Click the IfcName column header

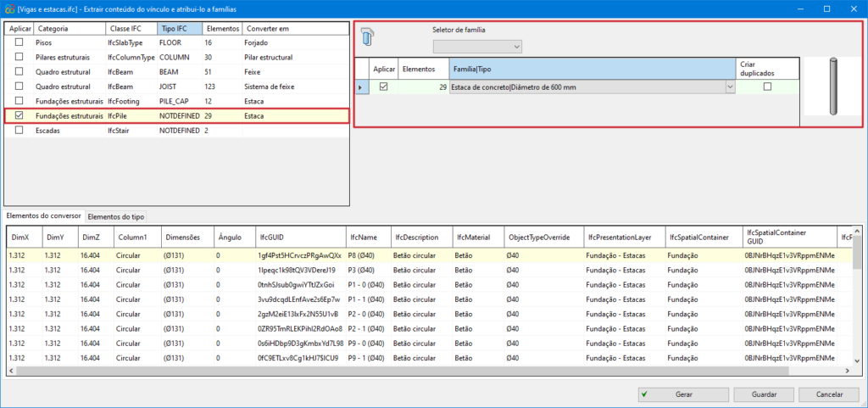pyautogui.click(x=368, y=237)
